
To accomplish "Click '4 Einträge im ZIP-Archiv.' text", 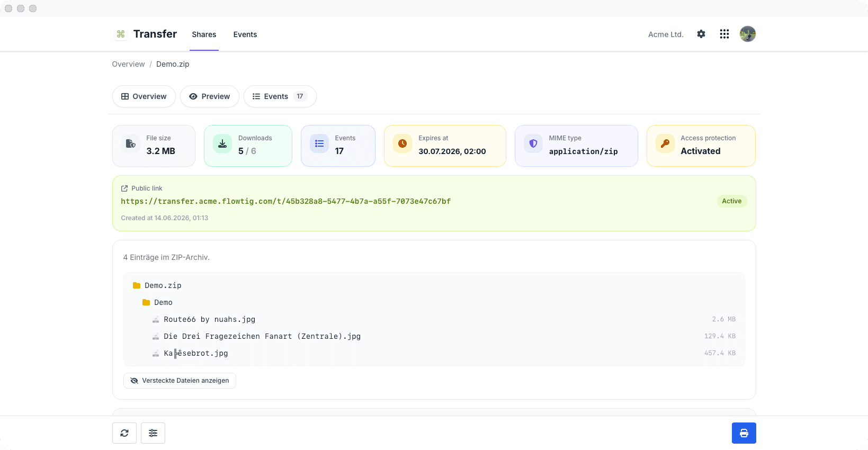I will [x=166, y=257].
